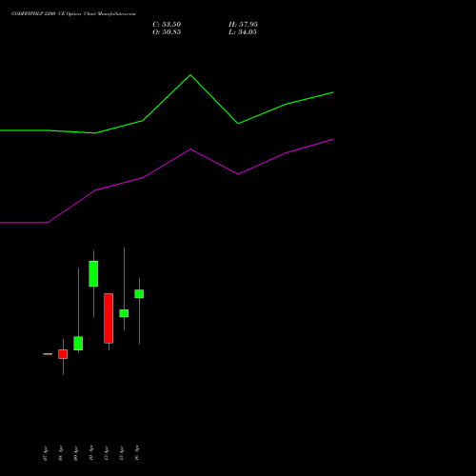The width and height of the screenshot is (476, 476).
Task: Click the '08 Apr' date axis label
Action: pyautogui.click(x=61, y=453)
